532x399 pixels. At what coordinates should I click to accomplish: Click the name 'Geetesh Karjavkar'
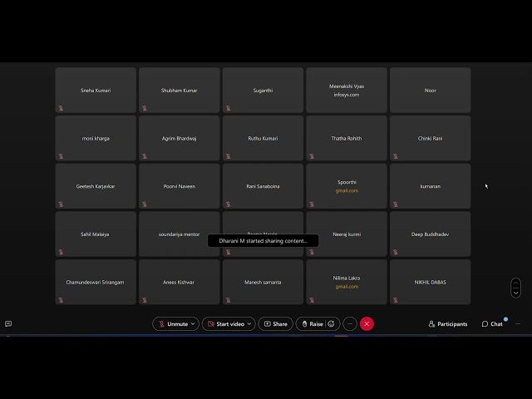96,186
